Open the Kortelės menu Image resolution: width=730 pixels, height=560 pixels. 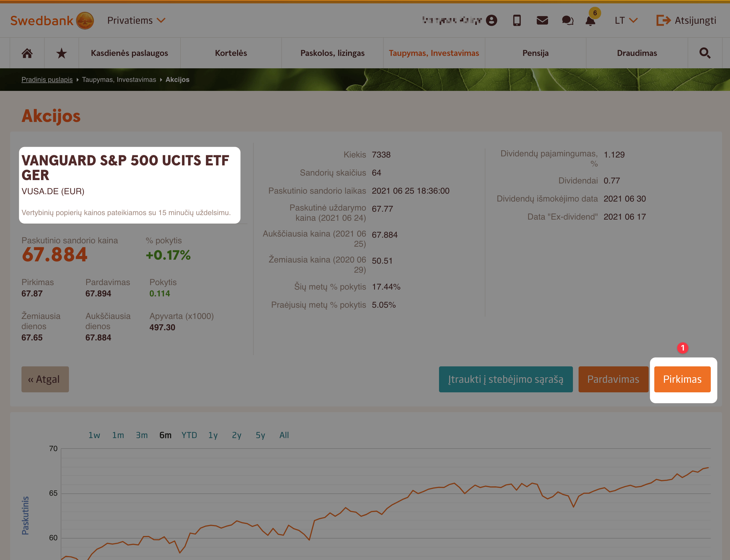tap(231, 53)
